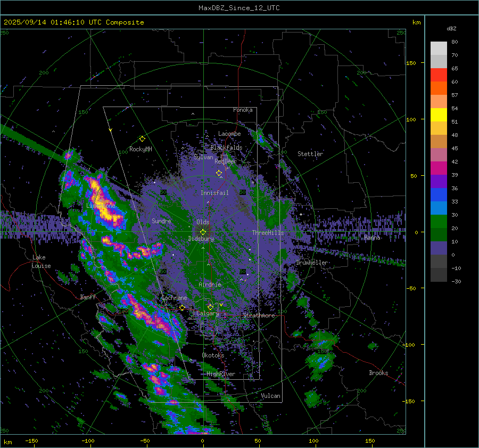Viewport: 479px width, 448px height.
Task: Click the Stettler label
Action: [310, 154]
